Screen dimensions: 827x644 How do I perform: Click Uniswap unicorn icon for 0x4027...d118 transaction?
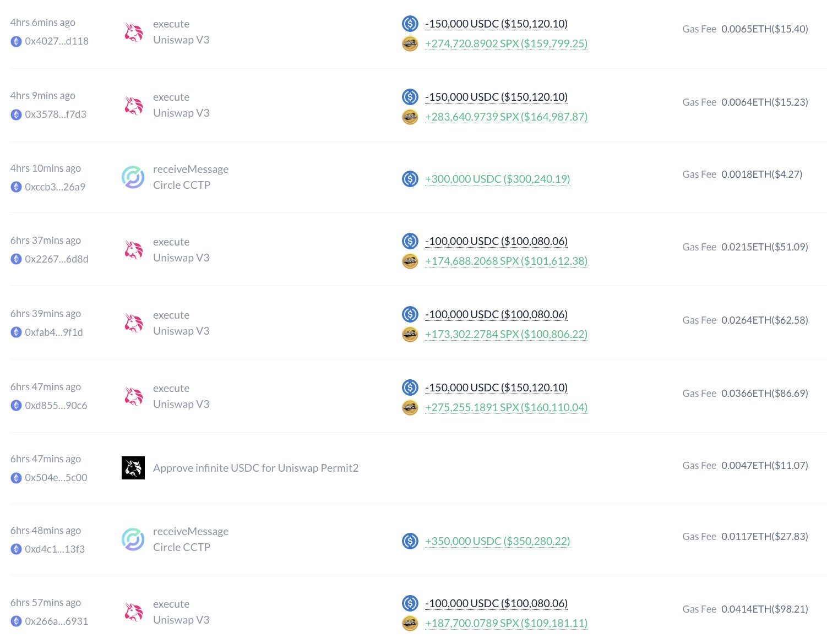point(133,32)
